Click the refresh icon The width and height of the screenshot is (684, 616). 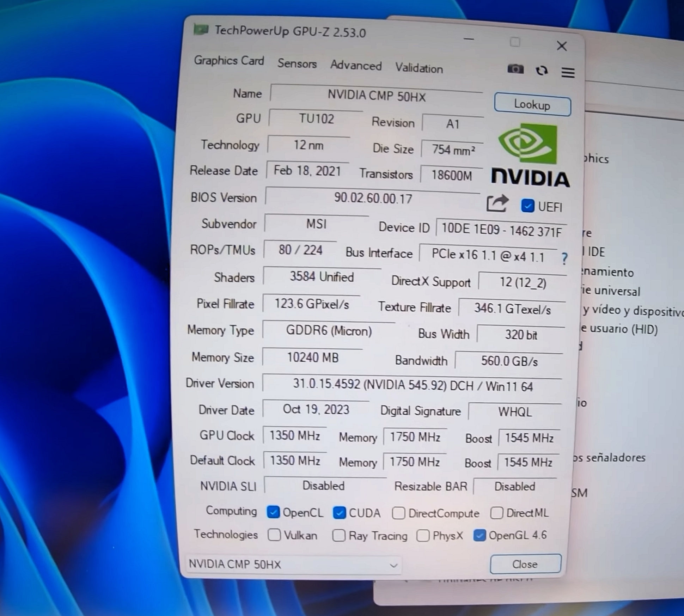pyautogui.click(x=542, y=71)
